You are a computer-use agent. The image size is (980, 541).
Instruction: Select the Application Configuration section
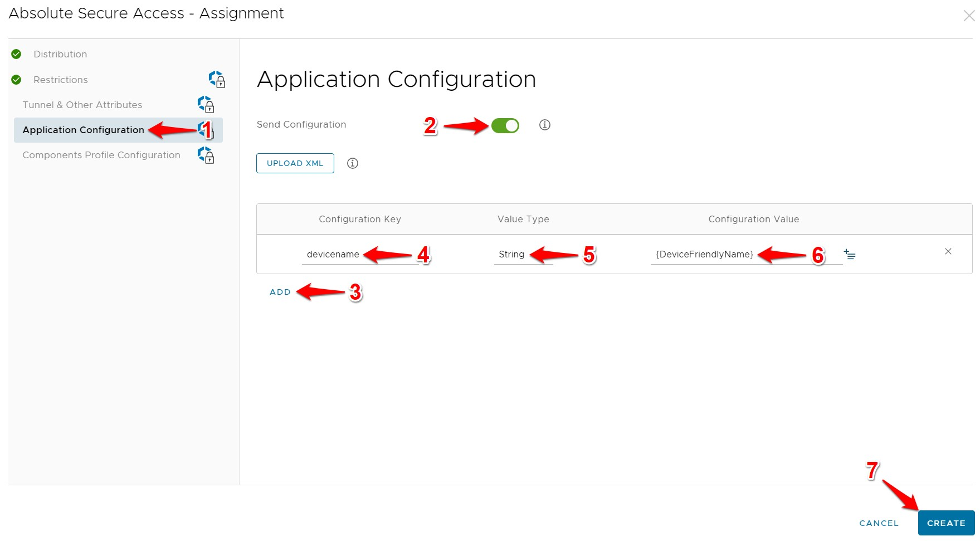(118, 130)
